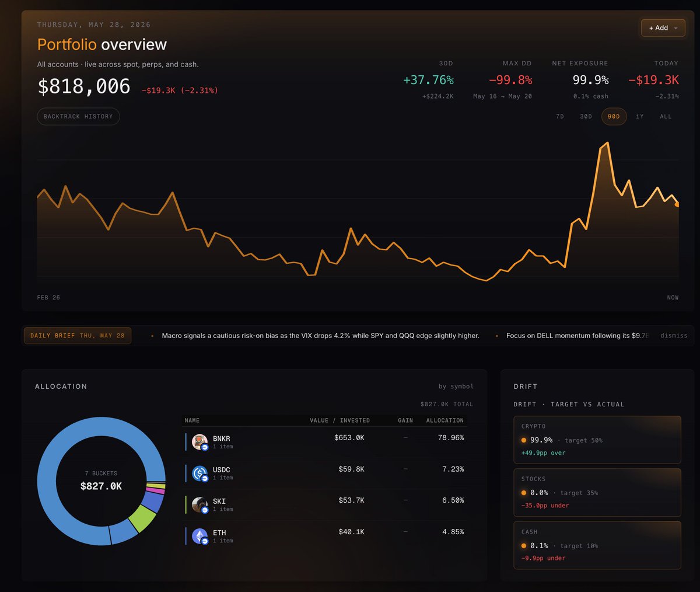
Task: Select the 90D chart range
Action: pos(614,117)
